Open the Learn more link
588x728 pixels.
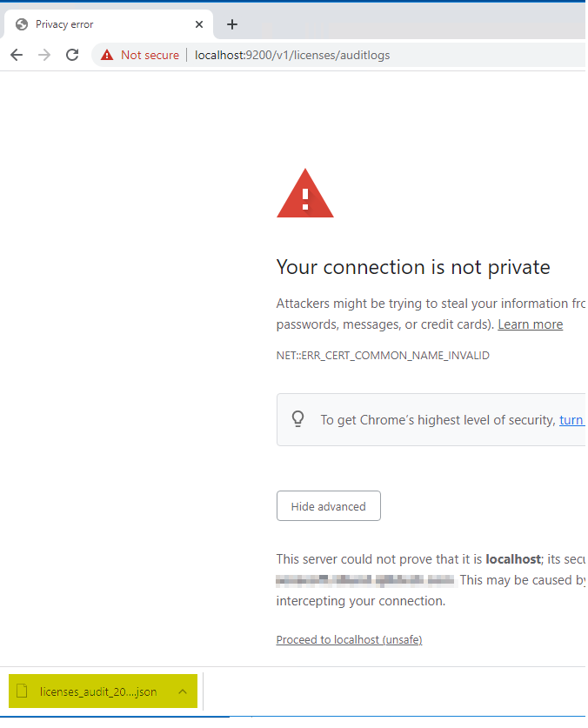click(x=530, y=324)
